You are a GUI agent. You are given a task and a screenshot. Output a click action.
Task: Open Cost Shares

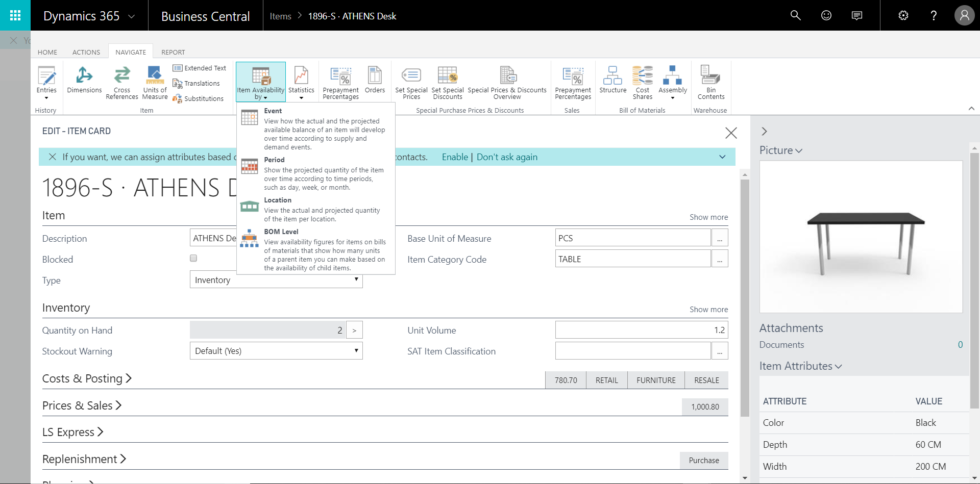tap(642, 83)
